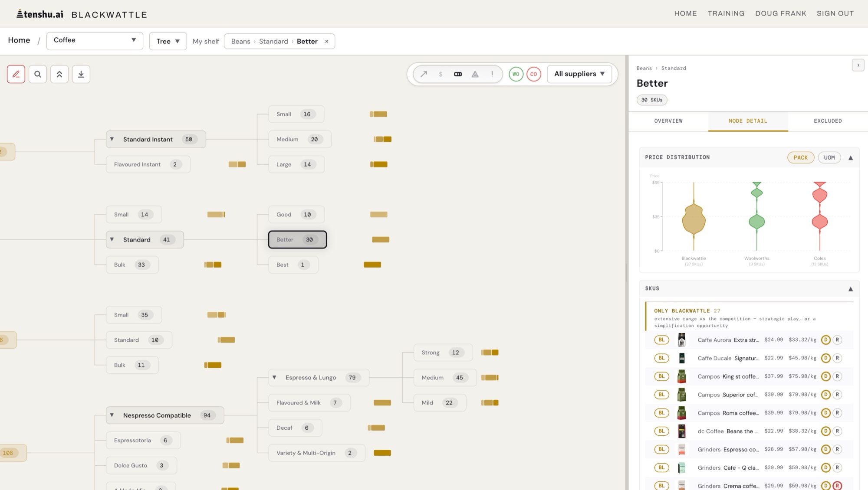The width and height of the screenshot is (868, 490).
Task: Click R badge on Grinders Espresso row
Action: [x=837, y=449]
